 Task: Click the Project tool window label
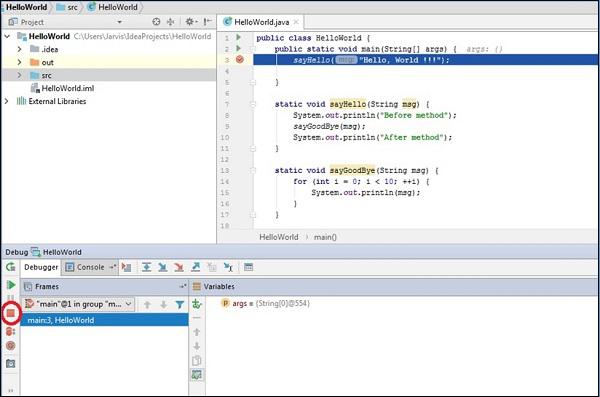click(x=32, y=22)
